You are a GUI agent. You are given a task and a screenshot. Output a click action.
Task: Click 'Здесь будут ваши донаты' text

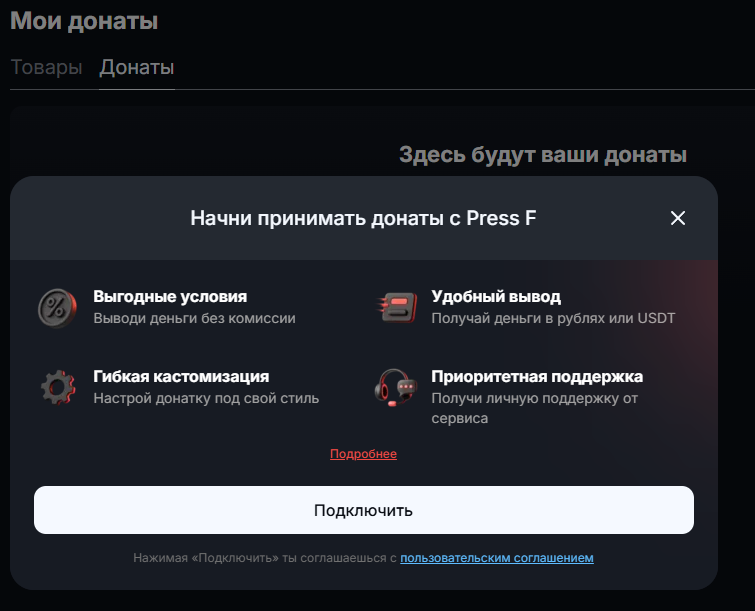pos(543,155)
